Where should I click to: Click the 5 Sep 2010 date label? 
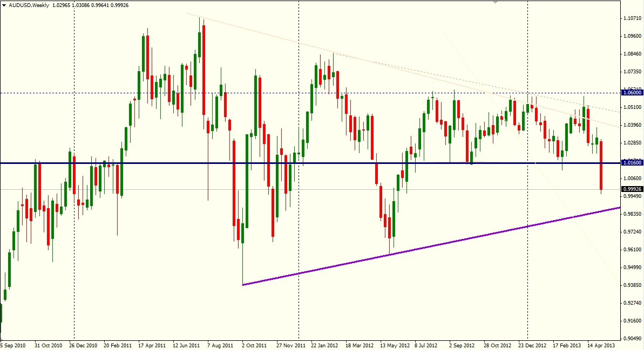(13, 345)
